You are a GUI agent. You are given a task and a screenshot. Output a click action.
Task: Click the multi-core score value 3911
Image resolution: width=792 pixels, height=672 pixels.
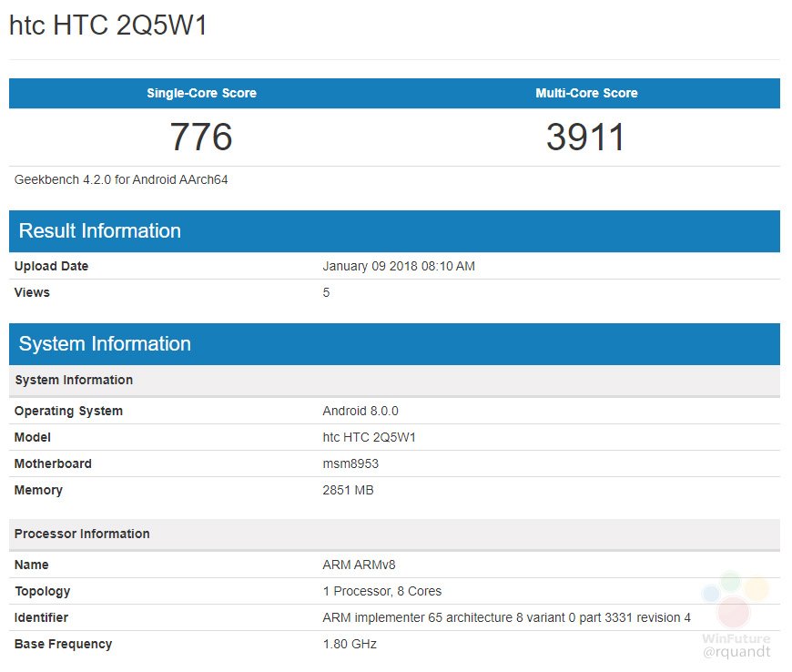[586, 137]
